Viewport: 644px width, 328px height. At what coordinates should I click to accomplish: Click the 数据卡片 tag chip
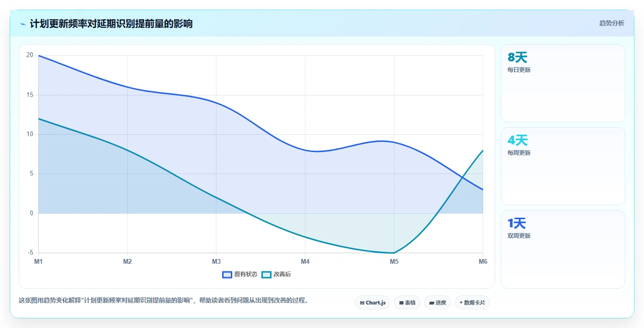(x=472, y=303)
